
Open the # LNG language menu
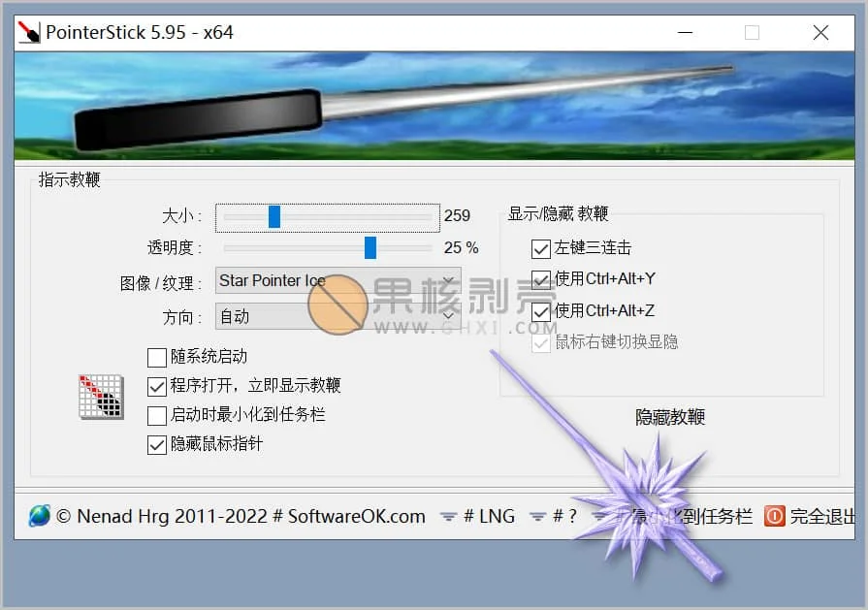click(x=490, y=516)
